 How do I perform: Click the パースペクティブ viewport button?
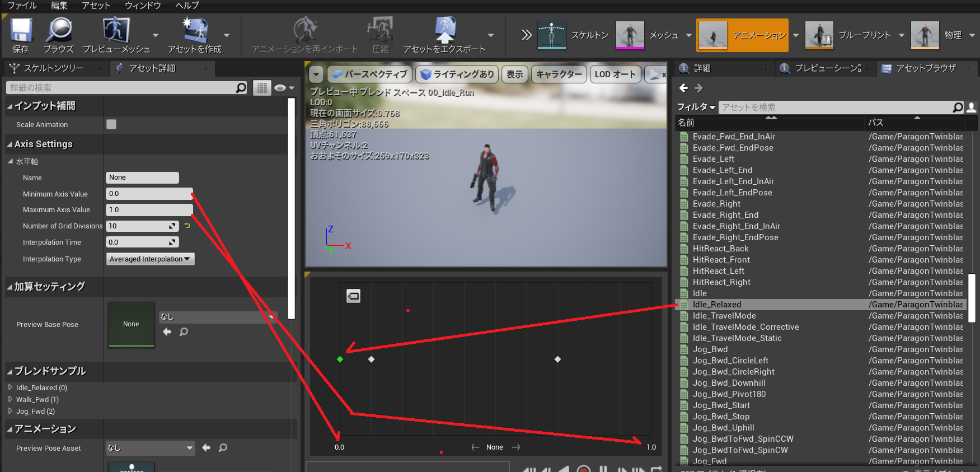click(370, 74)
